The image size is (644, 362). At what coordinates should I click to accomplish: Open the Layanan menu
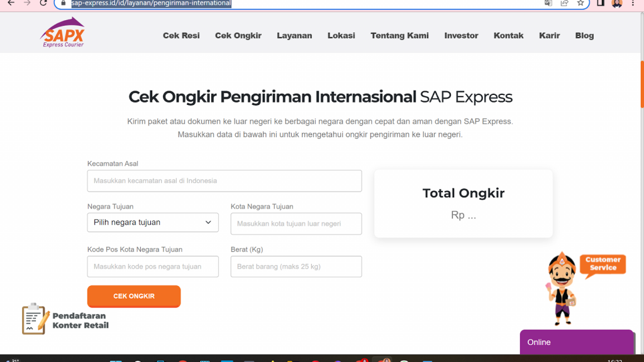[x=294, y=36]
